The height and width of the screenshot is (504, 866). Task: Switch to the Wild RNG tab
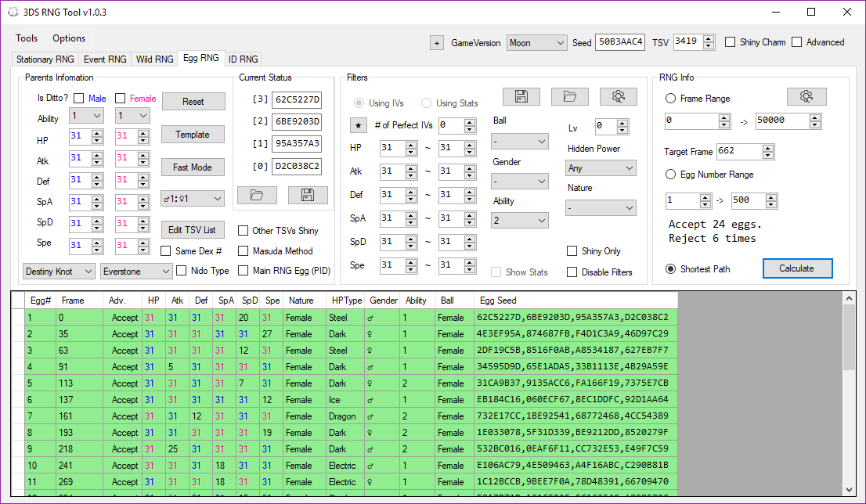[154, 59]
